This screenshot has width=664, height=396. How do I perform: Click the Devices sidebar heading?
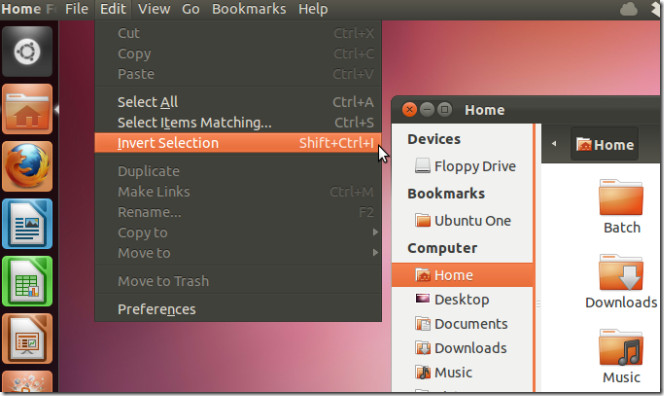[434, 139]
